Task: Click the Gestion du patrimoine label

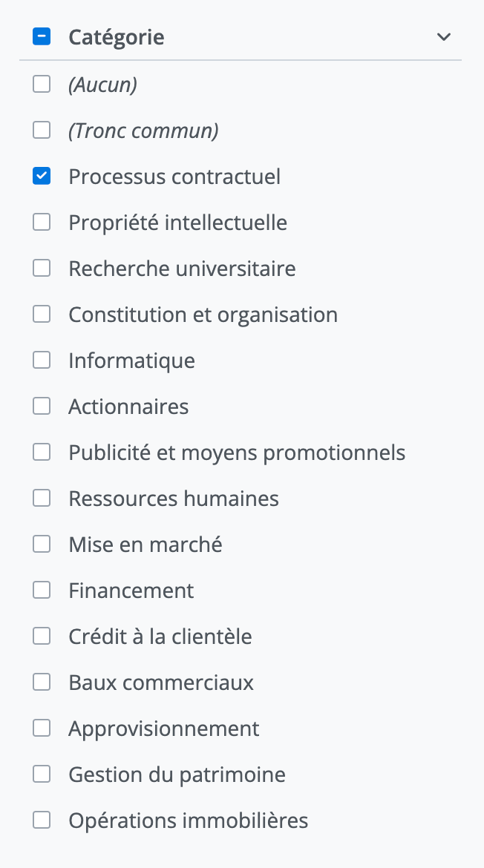Action: coord(177,775)
